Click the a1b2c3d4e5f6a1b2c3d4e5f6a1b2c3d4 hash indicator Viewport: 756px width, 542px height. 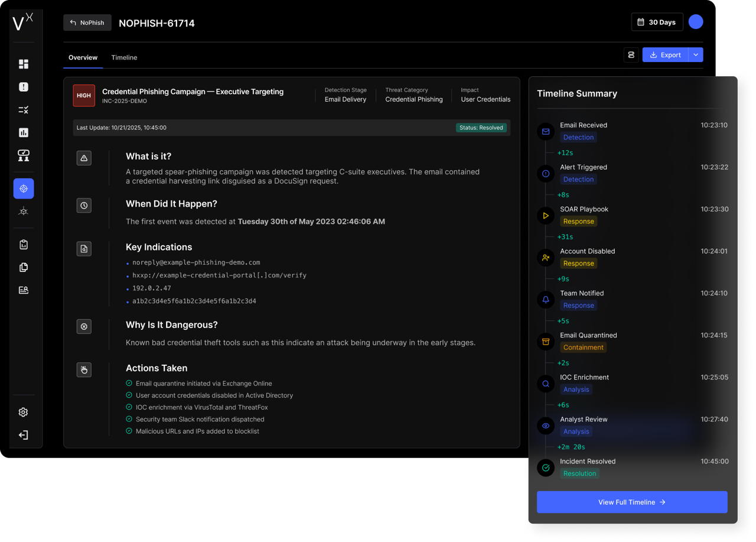tap(194, 301)
